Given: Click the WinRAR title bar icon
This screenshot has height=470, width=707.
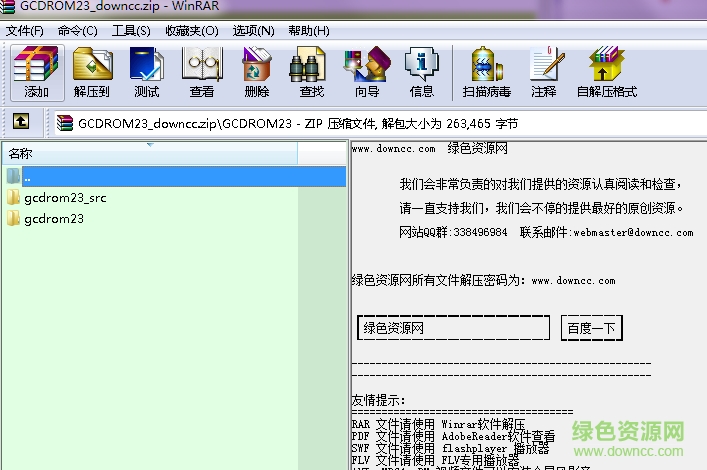Looking at the screenshot, I should click(x=8, y=6).
